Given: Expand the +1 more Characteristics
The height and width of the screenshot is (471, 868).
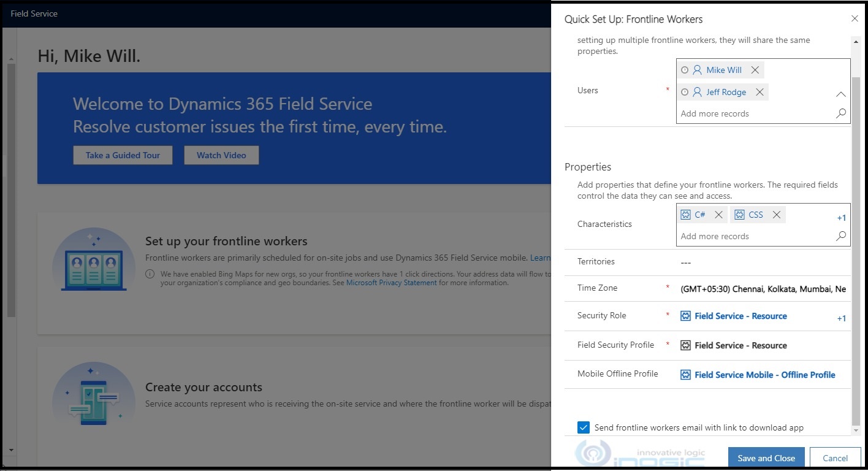Looking at the screenshot, I should [x=842, y=218].
